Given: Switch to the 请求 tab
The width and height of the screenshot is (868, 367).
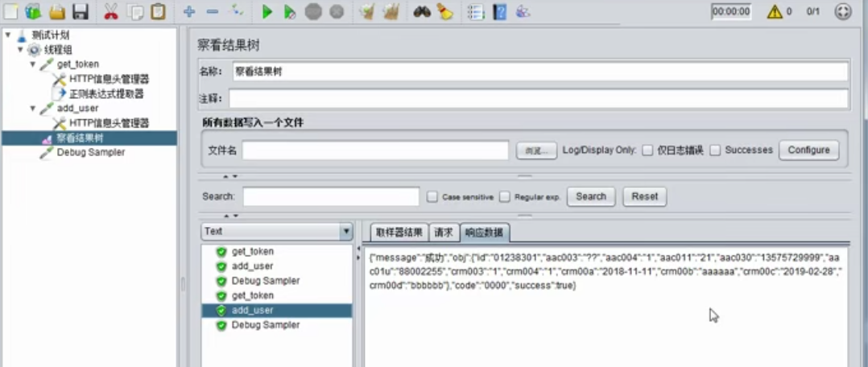Looking at the screenshot, I should 444,233.
